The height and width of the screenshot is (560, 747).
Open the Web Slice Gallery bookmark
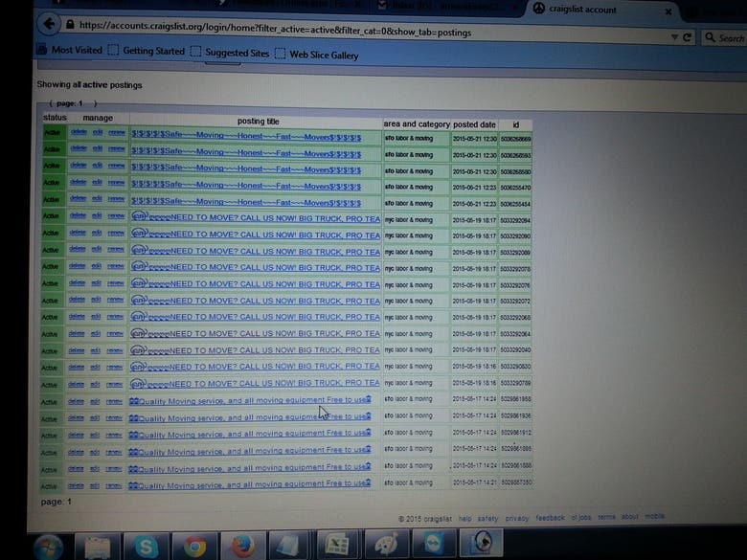317,55
